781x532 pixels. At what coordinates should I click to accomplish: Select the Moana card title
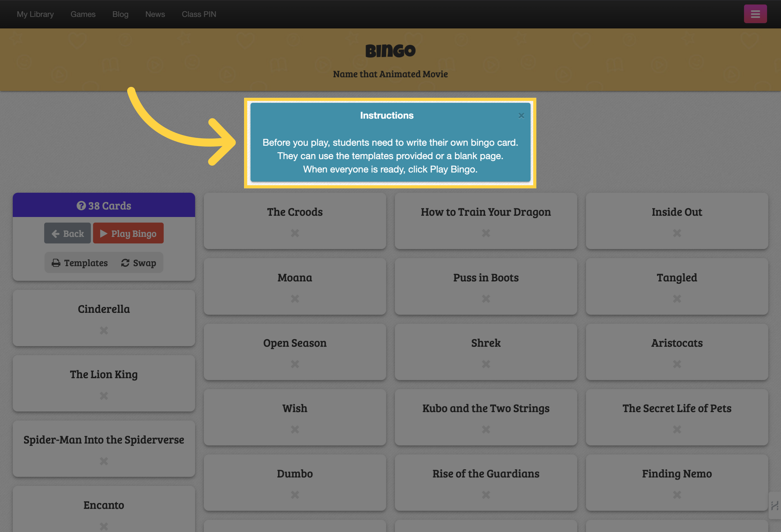[x=295, y=278]
